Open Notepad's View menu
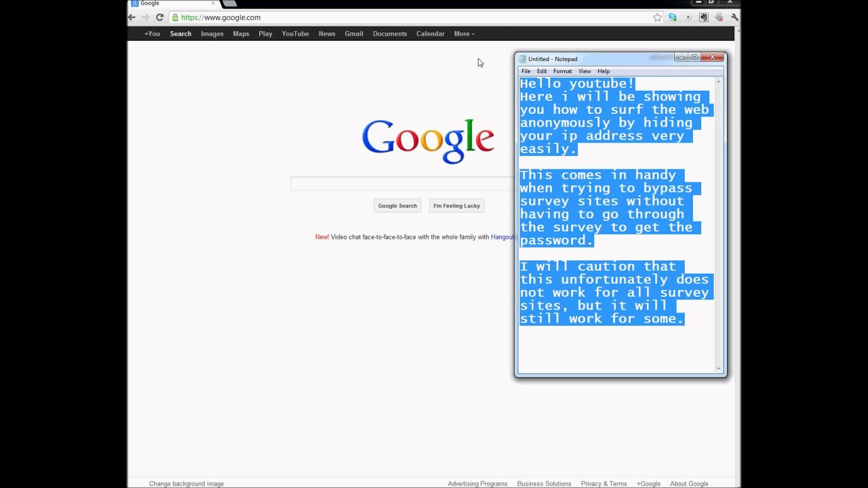 point(585,71)
